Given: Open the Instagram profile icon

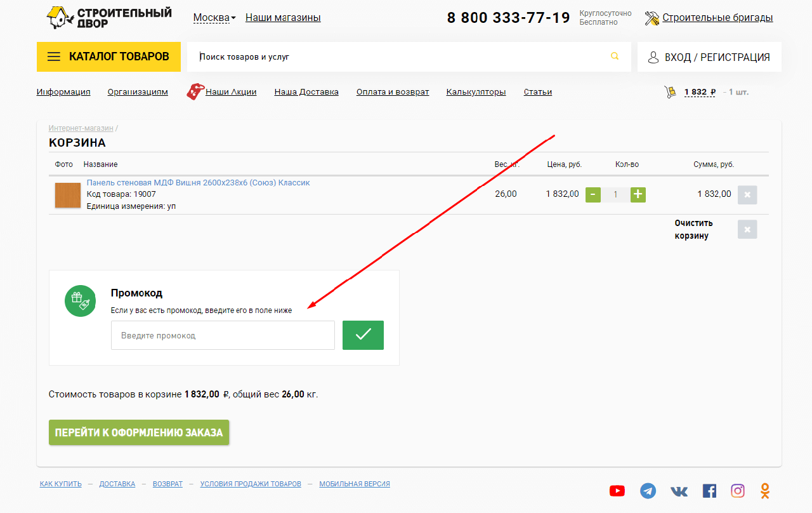Looking at the screenshot, I should [x=737, y=491].
